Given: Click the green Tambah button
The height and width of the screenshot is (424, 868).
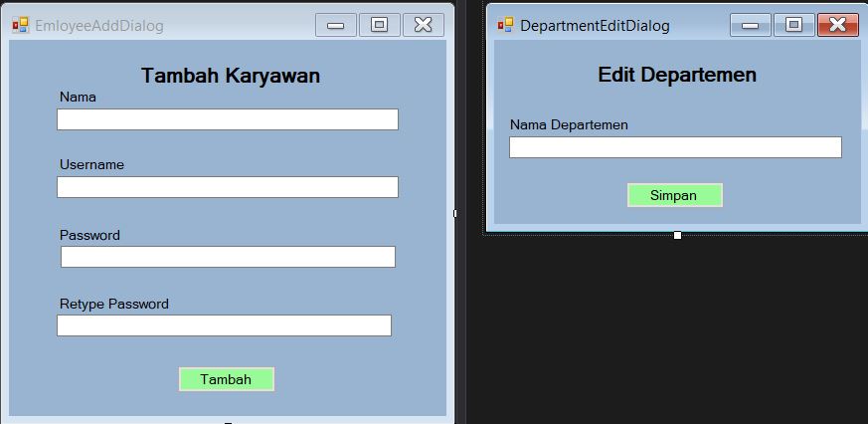Looking at the screenshot, I should coord(227,379).
